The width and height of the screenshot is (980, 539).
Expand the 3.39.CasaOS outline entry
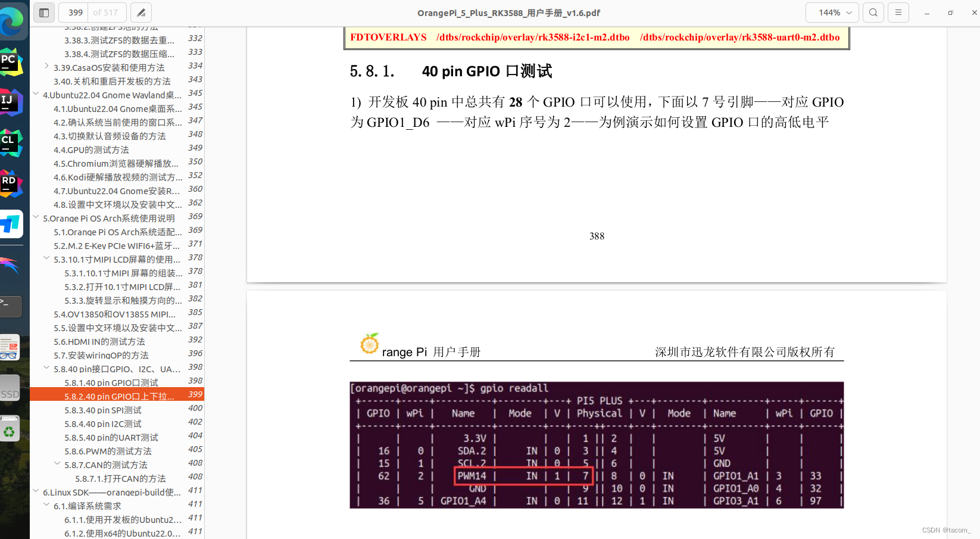(46, 66)
